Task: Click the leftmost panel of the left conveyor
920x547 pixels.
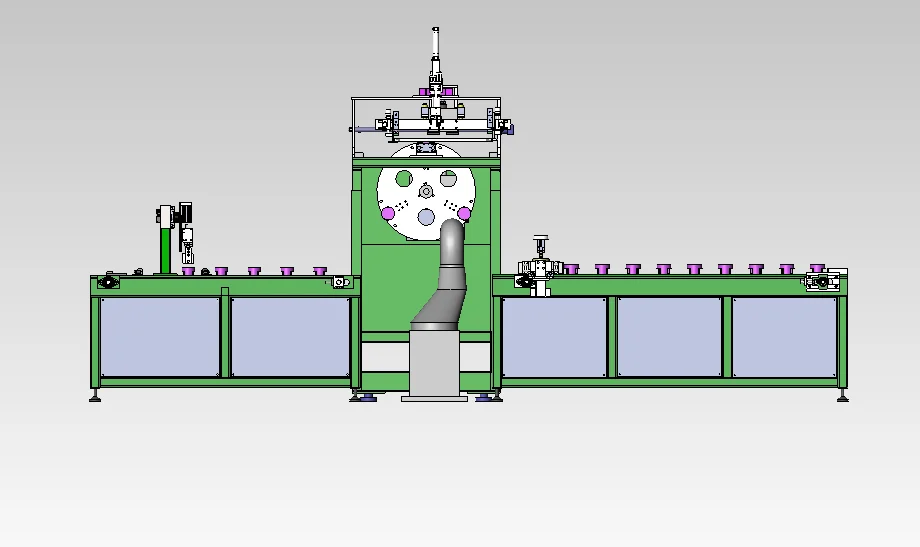Action: (x=160, y=337)
